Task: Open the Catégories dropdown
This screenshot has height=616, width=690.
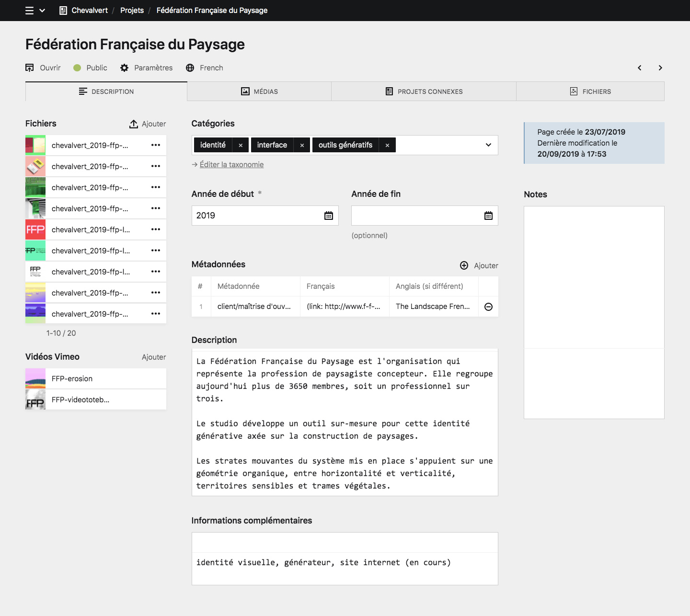Action: click(x=488, y=145)
